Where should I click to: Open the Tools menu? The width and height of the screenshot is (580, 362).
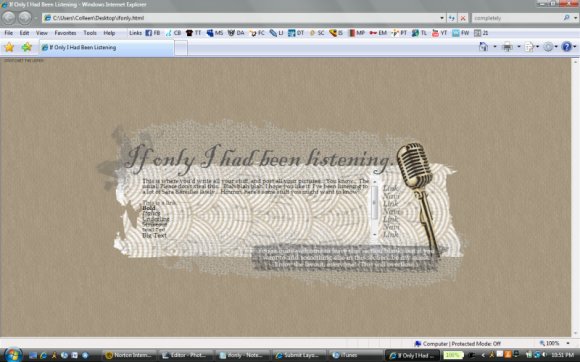(x=90, y=33)
